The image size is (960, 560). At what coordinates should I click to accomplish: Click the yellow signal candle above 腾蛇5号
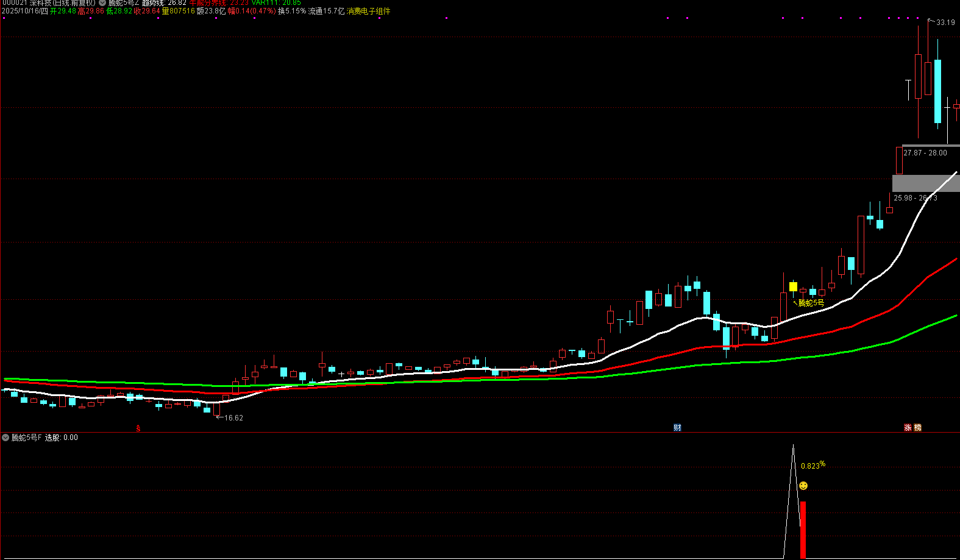point(793,286)
